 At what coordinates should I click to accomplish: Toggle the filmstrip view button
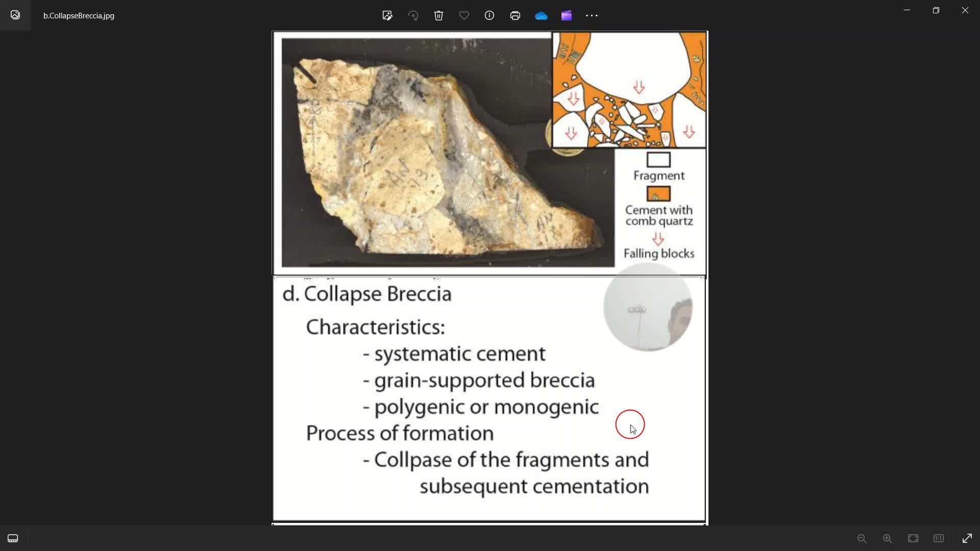(13, 538)
